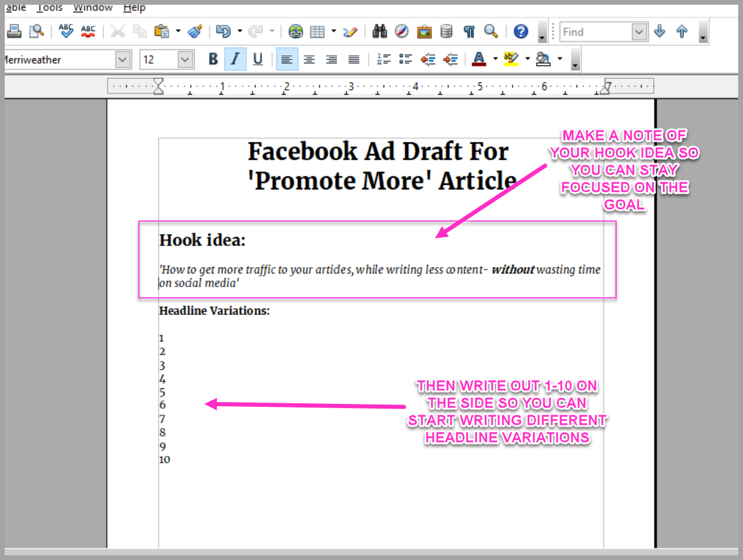This screenshot has height=560, width=743.
Task: Click the Decrease Indent icon
Action: pos(428,60)
